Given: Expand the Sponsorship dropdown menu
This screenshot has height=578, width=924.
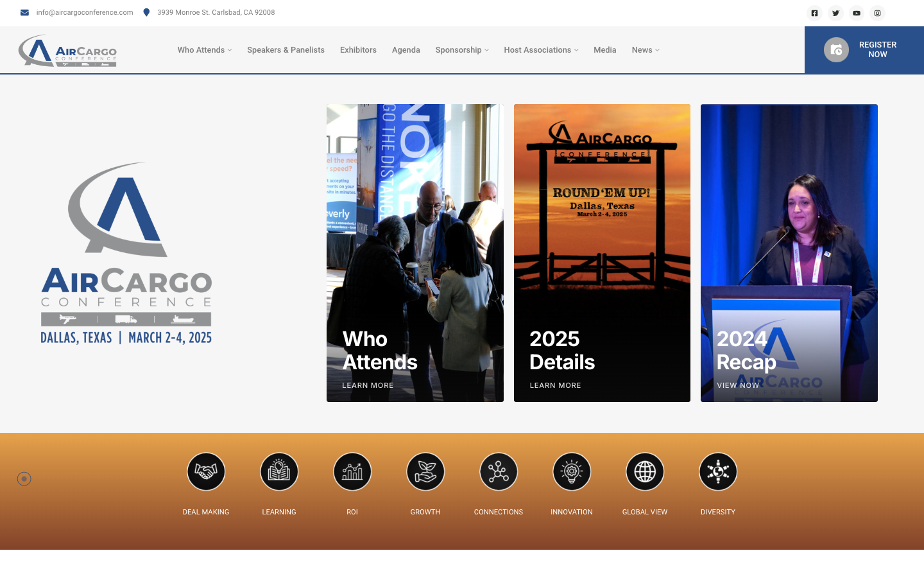Looking at the screenshot, I should click(x=462, y=50).
